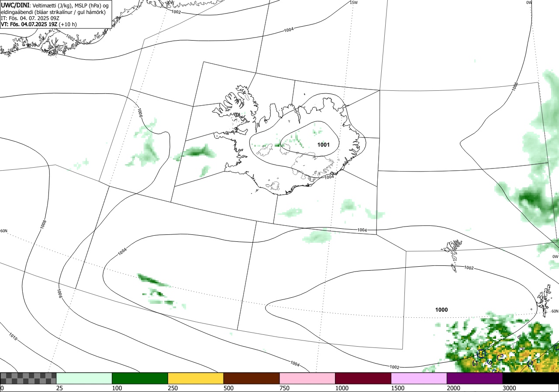
Task: Click the 1008 isobar label
Action: coord(43,224)
